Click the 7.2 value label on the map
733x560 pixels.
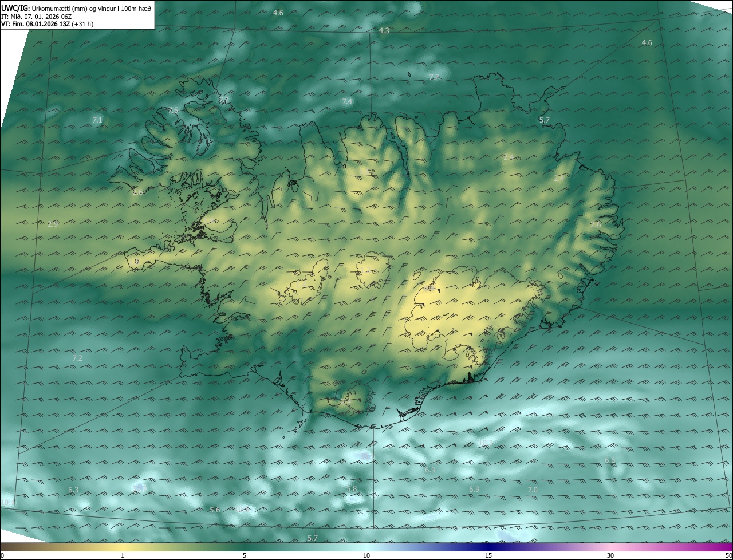77,358
